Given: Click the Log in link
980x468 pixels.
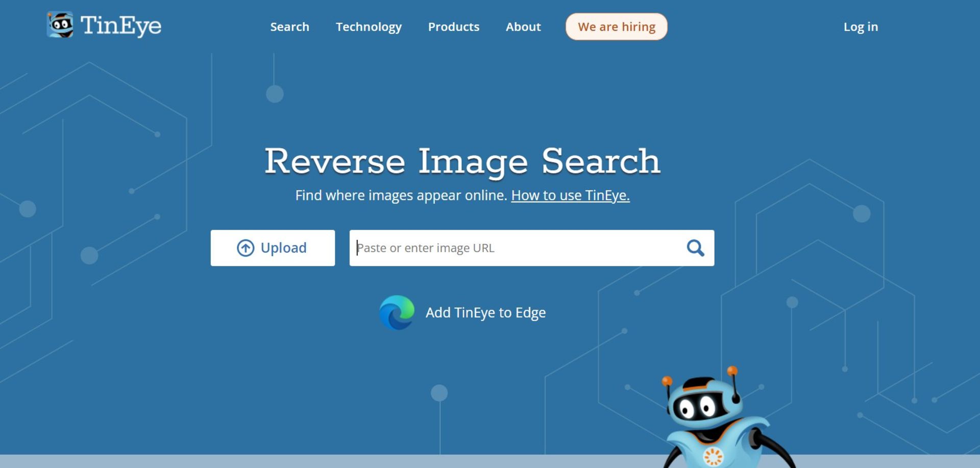Looking at the screenshot, I should [x=861, y=27].
